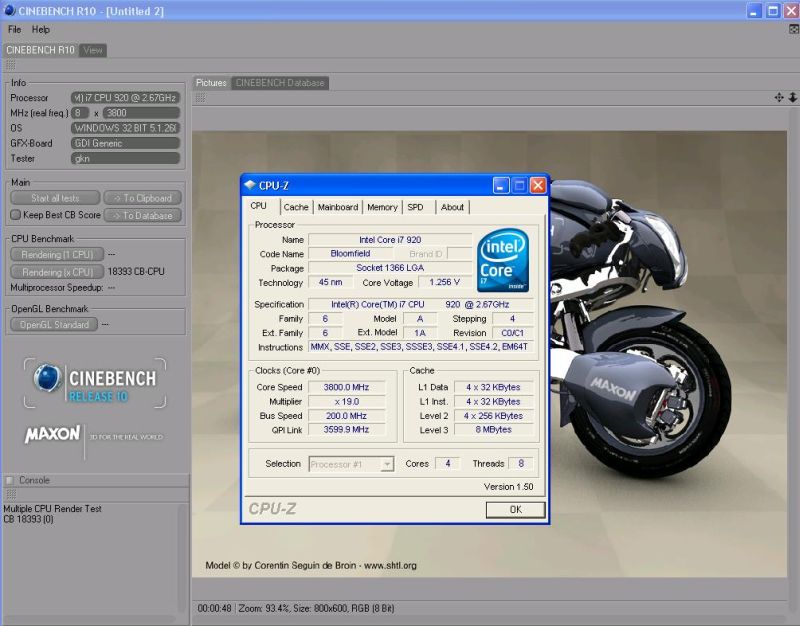Toggle Keep Best CB Score checkbox
The image size is (800, 626).
click(x=16, y=215)
